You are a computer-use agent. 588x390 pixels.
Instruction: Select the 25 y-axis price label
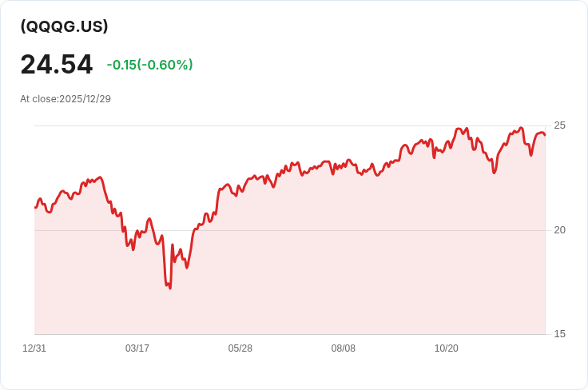click(559, 125)
